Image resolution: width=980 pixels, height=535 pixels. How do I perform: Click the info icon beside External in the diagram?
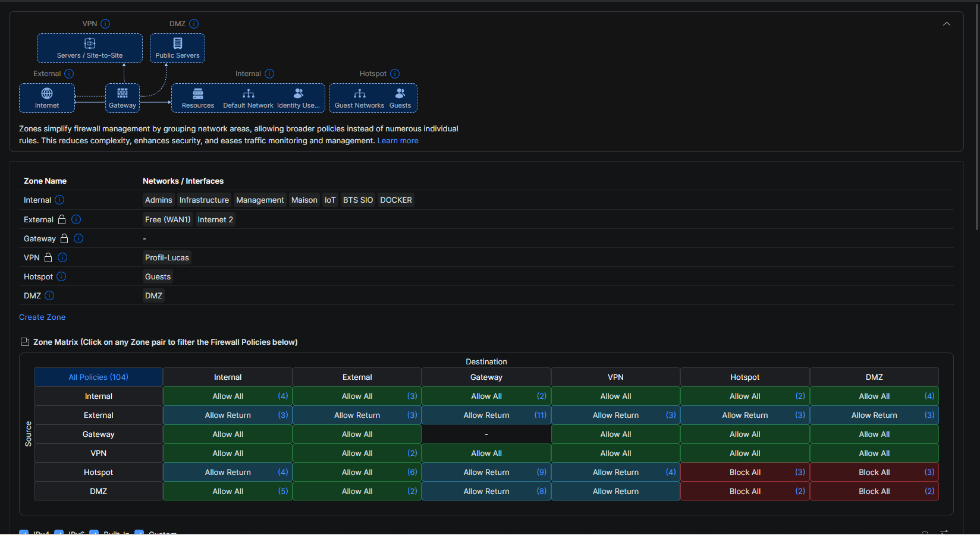pyautogui.click(x=69, y=74)
